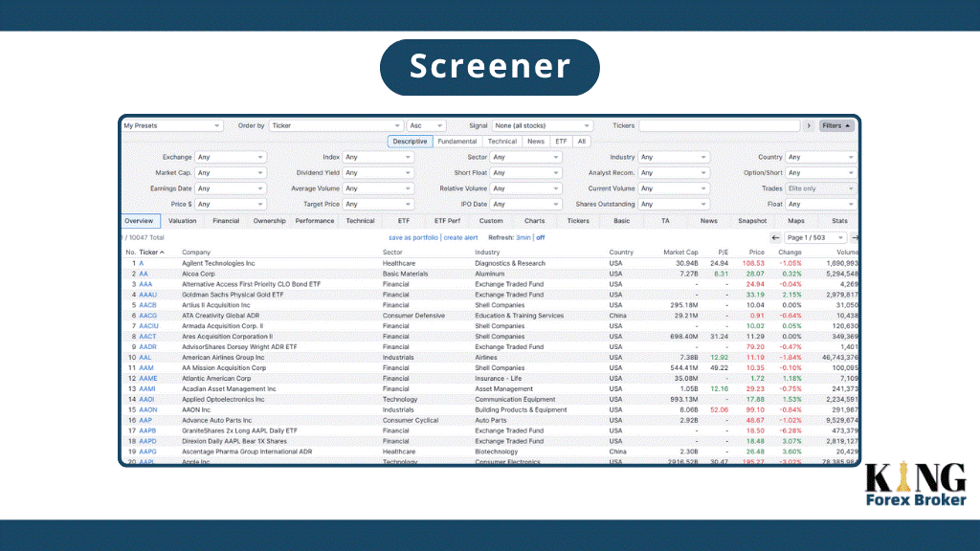Sort by the Market Cap column header

point(680,253)
